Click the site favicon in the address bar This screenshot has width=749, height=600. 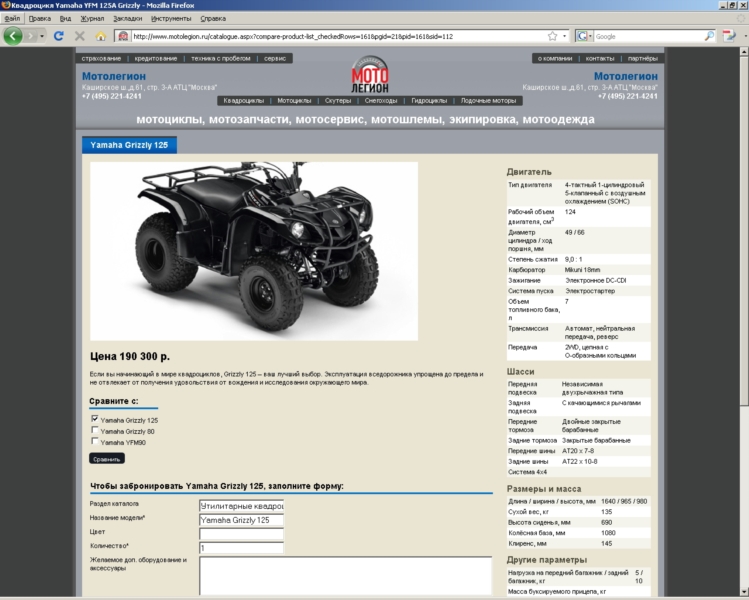[123, 36]
